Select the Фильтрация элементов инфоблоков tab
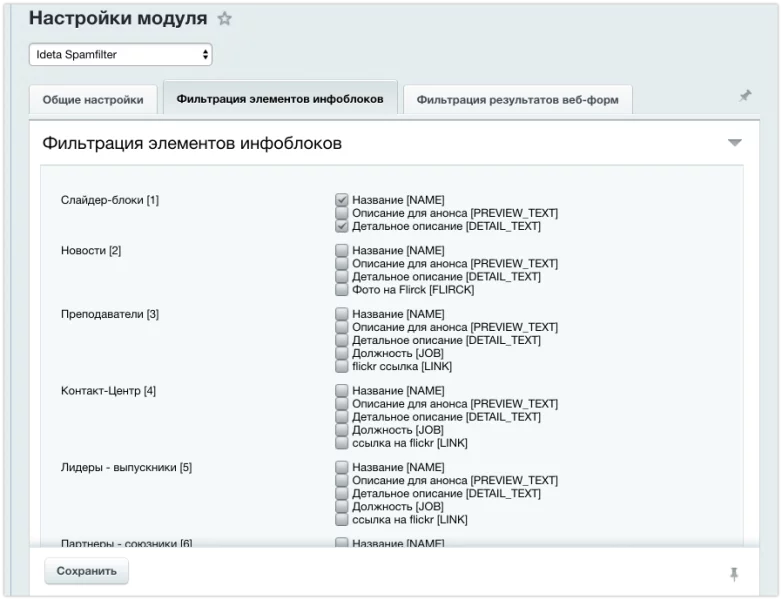 point(280,99)
